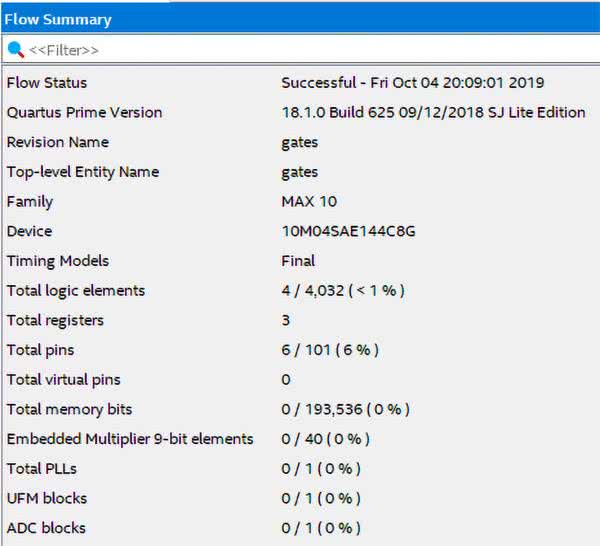The image size is (600, 546).
Task: Click the Filter input field
Action: coord(300,49)
